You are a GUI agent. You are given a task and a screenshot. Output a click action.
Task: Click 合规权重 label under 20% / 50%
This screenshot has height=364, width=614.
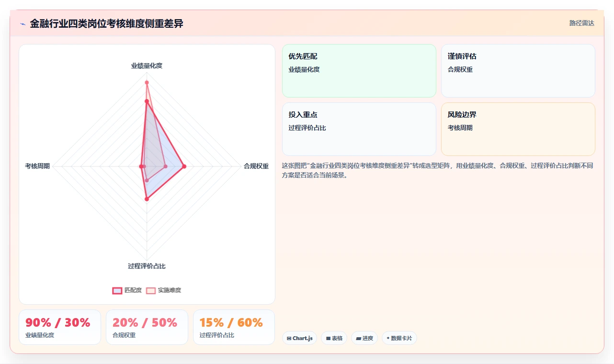pos(124,335)
